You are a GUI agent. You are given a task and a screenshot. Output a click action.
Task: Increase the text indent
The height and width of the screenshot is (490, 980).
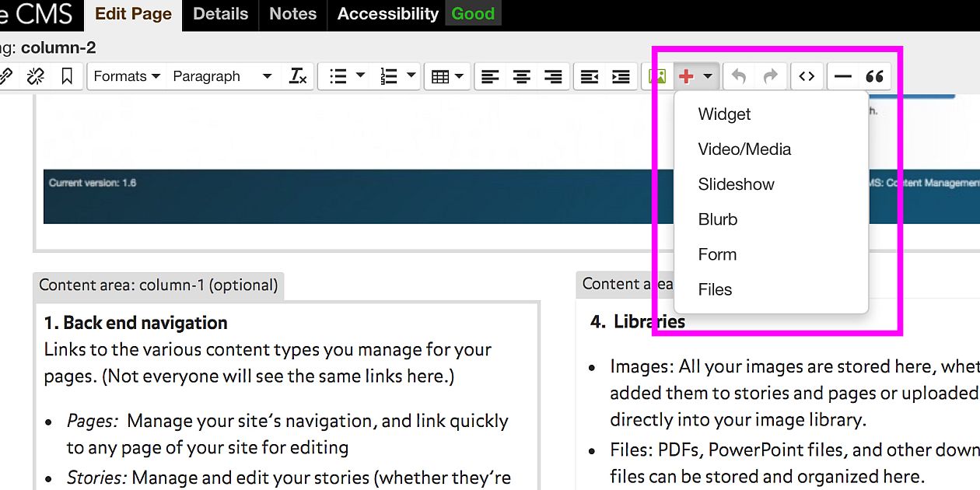click(620, 75)
